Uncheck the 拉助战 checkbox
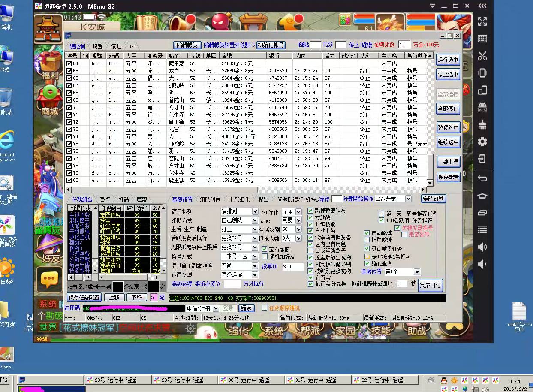Image resolution: width=533 pixels, height=392 pixels. point(310,218)
